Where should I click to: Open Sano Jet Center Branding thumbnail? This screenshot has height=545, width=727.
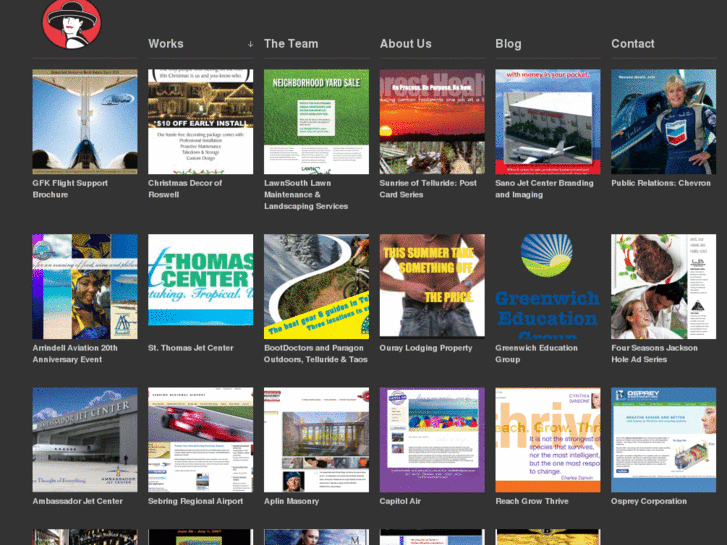click(548, 121)
